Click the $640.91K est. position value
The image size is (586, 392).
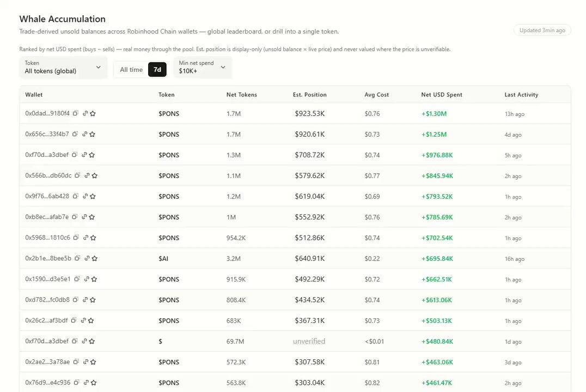(309, 259)
